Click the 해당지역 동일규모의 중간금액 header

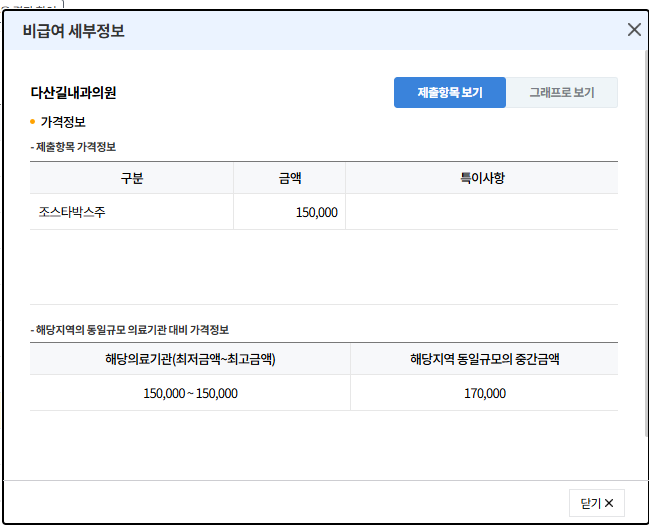(x=484, y=359)
